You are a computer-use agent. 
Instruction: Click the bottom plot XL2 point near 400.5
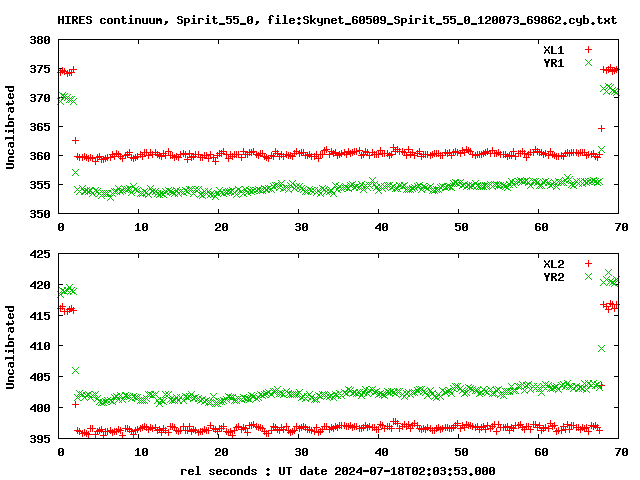(x=75, y=404)
